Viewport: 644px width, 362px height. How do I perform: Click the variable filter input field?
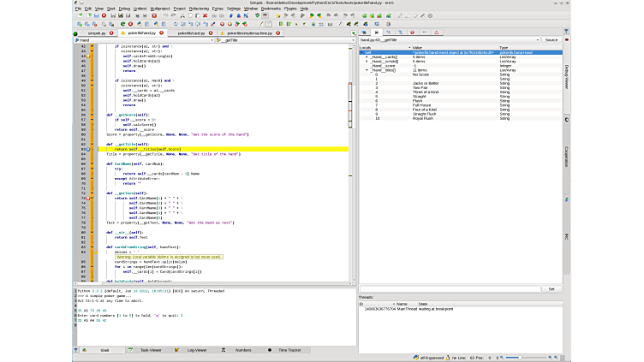coord(450,288)
